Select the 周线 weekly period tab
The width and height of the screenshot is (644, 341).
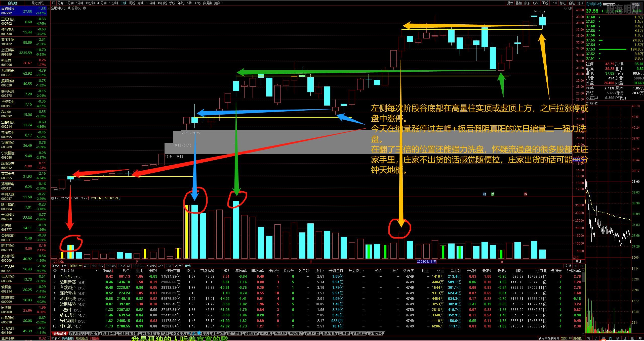[132, 3]
